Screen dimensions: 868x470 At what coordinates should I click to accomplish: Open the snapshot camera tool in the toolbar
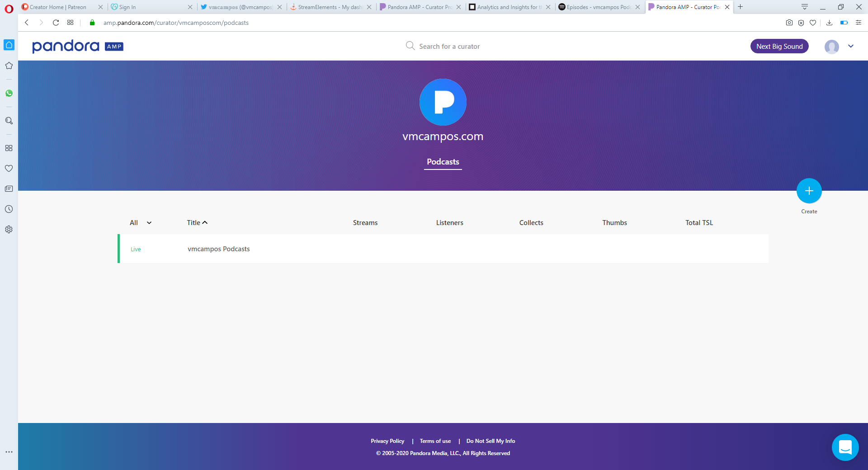click(x=789, y=22)
